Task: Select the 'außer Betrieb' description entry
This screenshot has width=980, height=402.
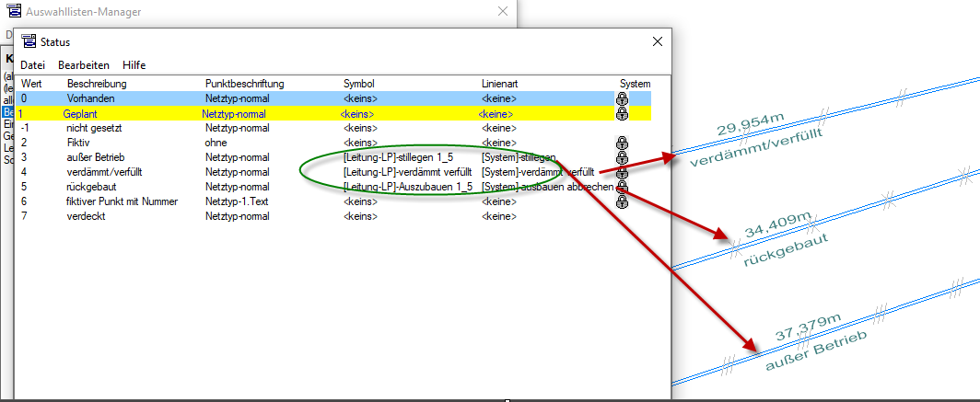Action: [97, 157]
